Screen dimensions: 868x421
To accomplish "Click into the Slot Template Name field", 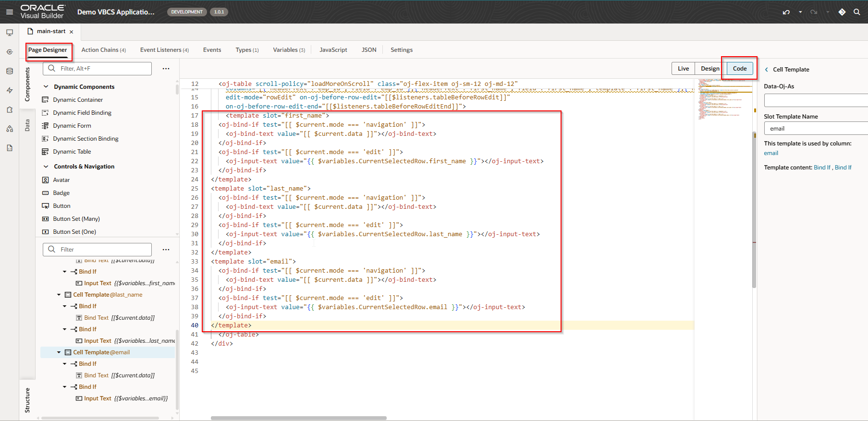I will point(816,129).
